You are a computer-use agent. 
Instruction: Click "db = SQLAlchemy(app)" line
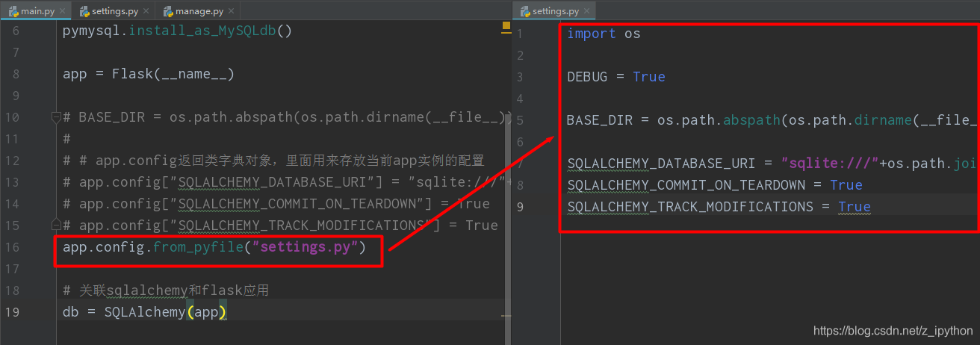(144, 311)
